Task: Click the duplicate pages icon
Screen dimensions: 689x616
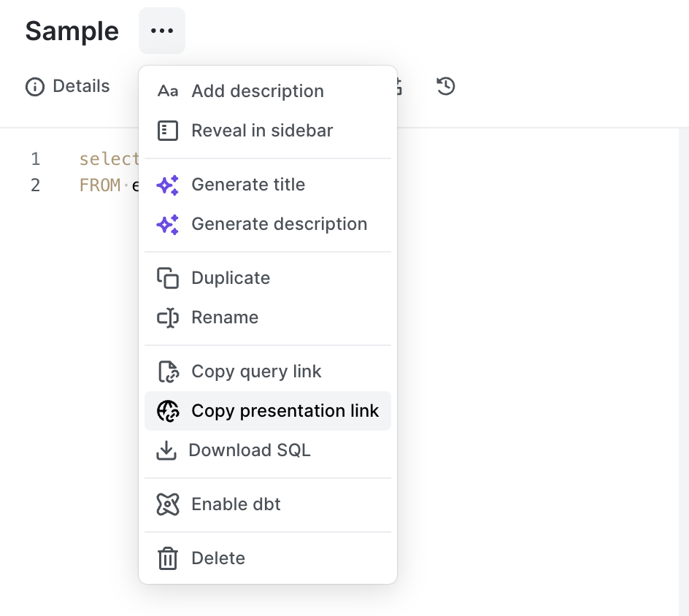Action: [x=168, y=278]
